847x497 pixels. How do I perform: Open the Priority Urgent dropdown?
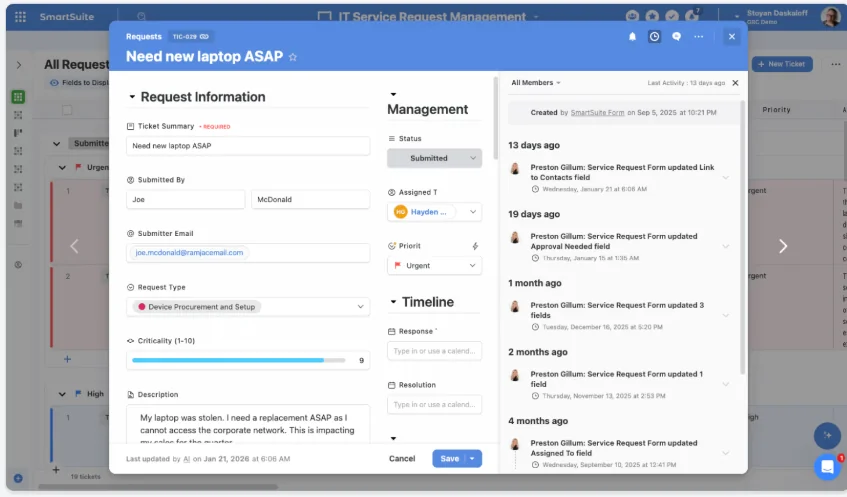click(x=434, y=265)
